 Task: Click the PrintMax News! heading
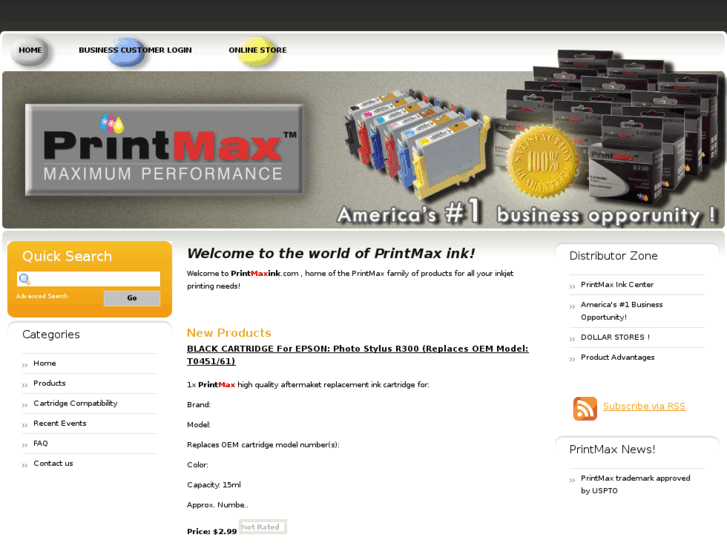tap(612, 449)
